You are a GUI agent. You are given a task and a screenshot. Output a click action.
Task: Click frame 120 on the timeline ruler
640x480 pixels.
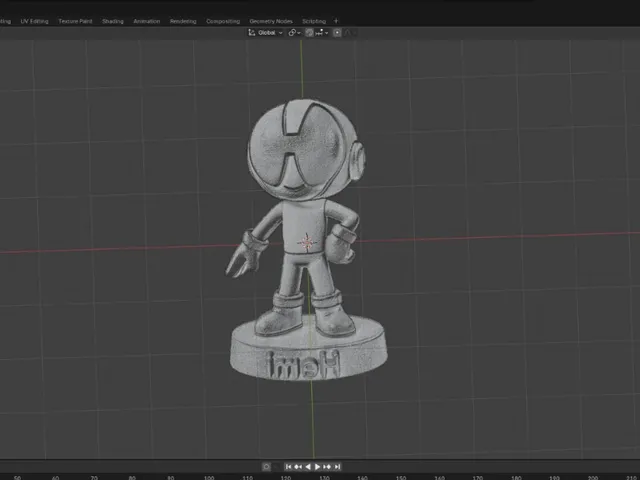tap(286, 477)
